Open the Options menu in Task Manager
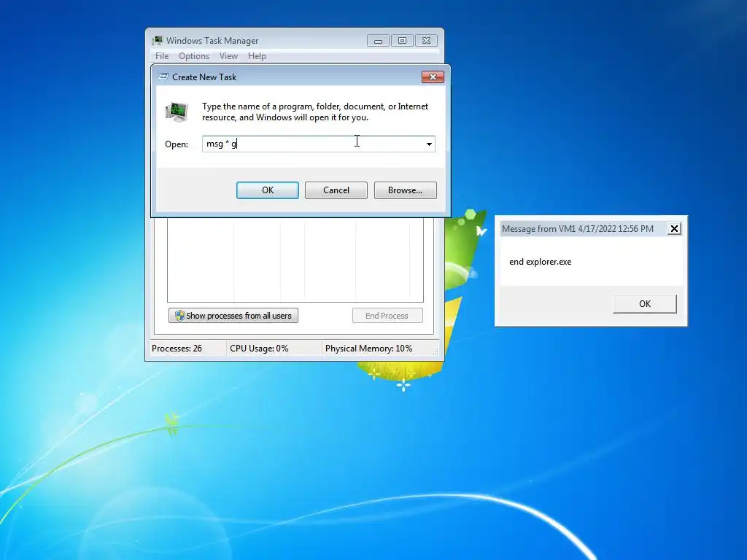 pos(194,56)
